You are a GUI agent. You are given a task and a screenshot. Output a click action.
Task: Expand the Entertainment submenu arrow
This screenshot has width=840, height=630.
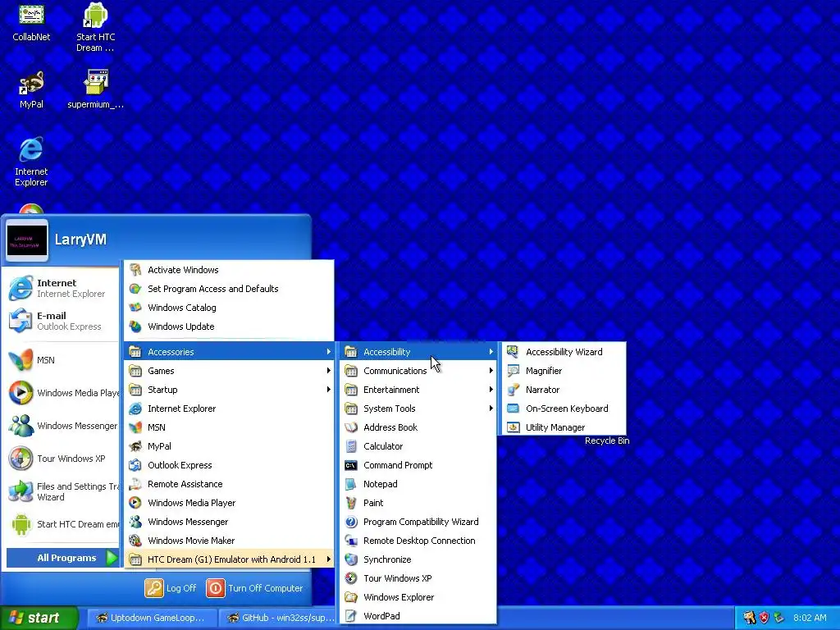coord(491,390)
